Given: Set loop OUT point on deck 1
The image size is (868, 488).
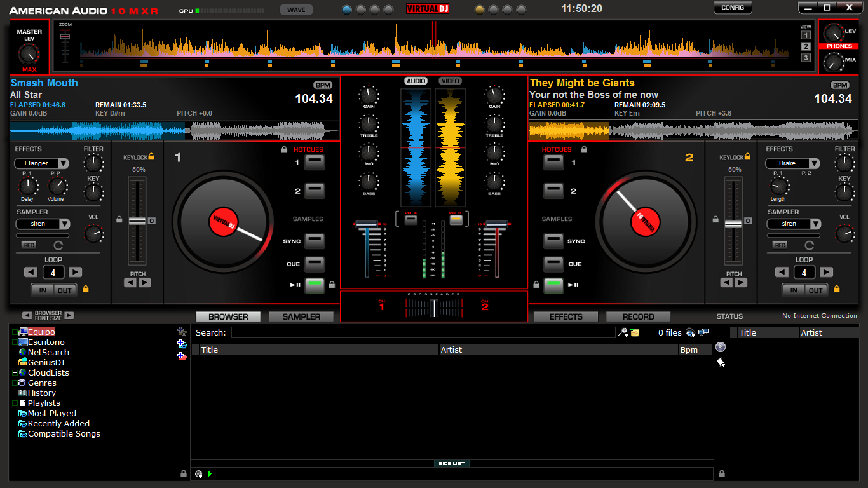Looking at the screenshot, I should (65, 290).
